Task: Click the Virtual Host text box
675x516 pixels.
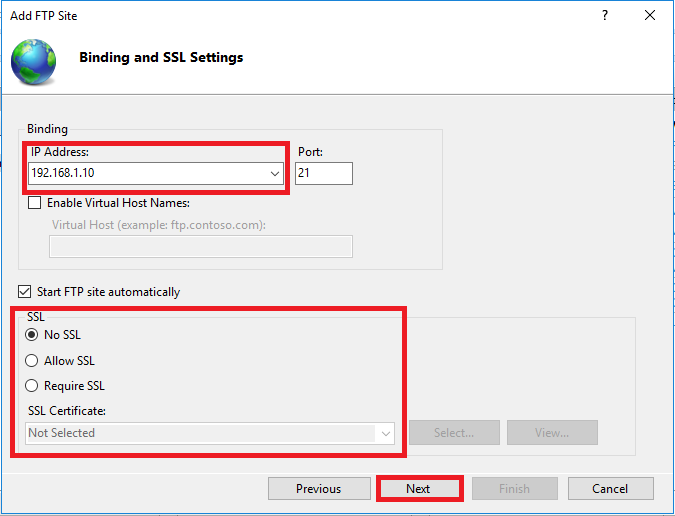Action: [201, 247]
